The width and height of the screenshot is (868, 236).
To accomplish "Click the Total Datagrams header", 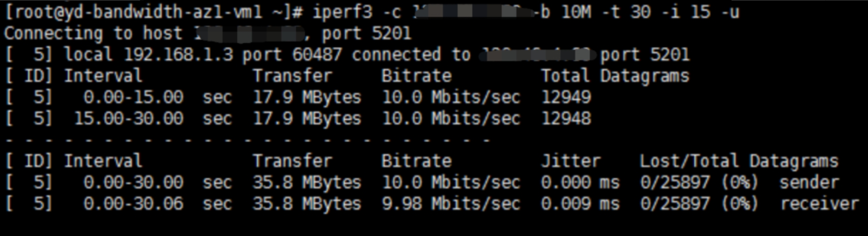I will pos(615,76).
